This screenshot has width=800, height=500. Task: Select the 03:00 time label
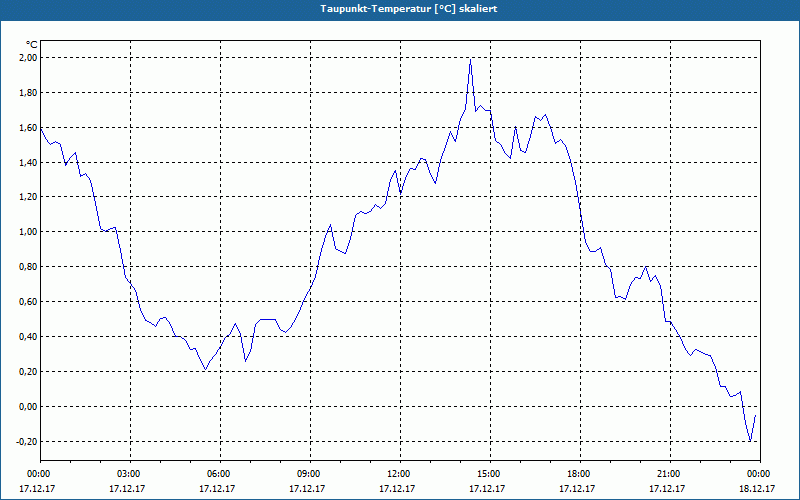tap(130, 474)
